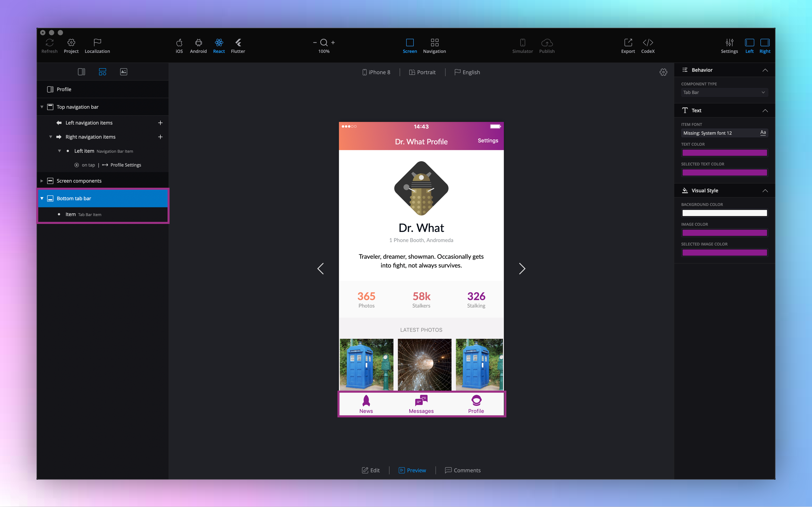Viewport: 812px width, 507px height.
Task: Toggle the Right panel
Action: (x=765, y=46)
